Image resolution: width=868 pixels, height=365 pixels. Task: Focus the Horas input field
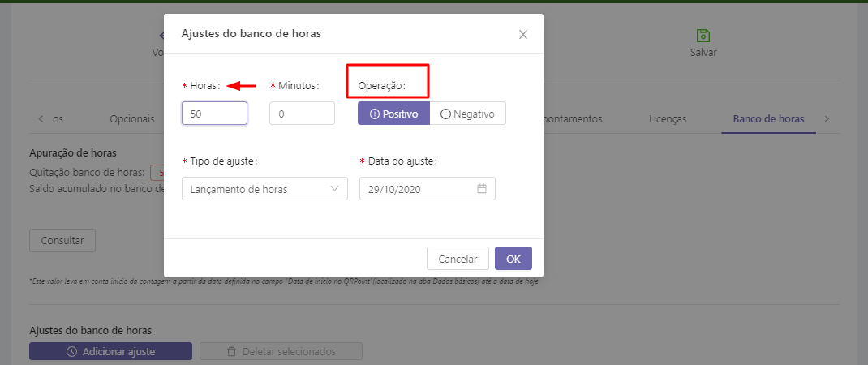(214, 114)
